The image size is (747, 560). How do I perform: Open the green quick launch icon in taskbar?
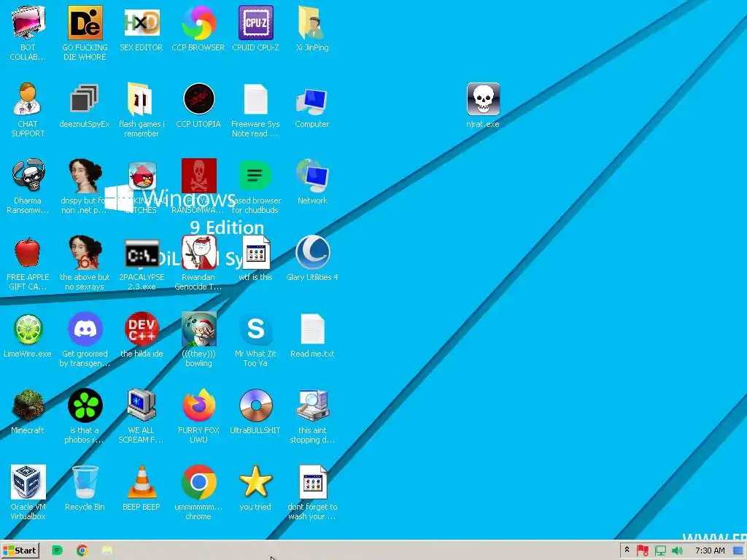pyautogui.click(x=57, y=551)
